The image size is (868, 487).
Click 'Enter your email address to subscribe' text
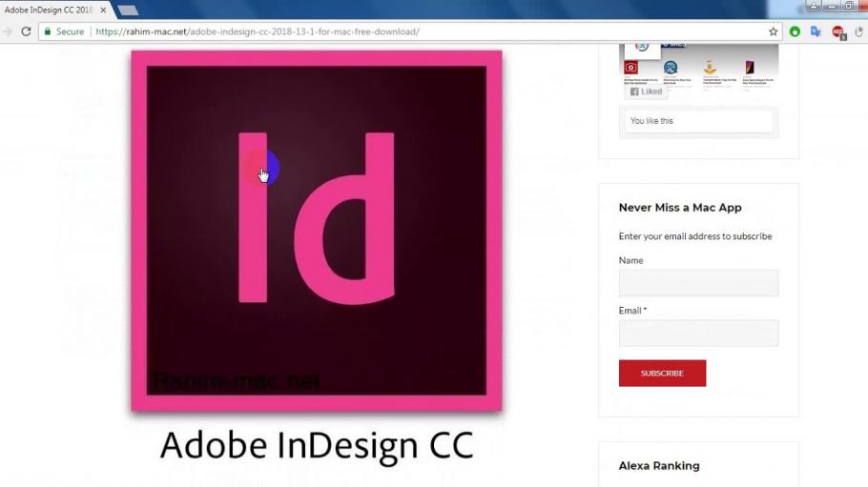(695, 236)
